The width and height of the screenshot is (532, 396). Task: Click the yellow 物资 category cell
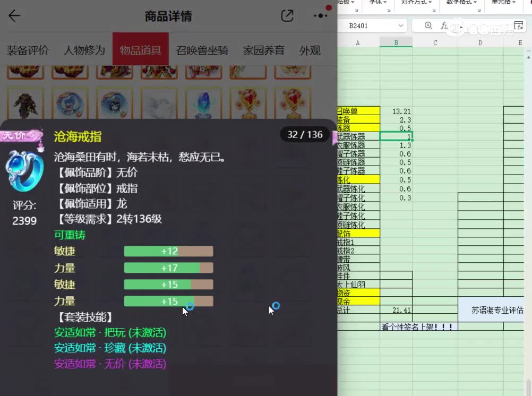358,292
